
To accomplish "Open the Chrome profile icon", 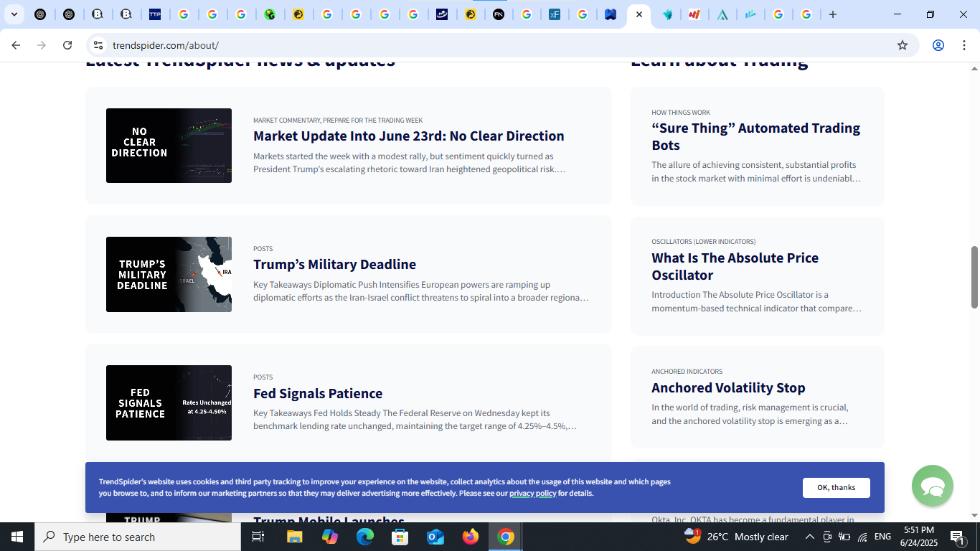I will [938, 45].
